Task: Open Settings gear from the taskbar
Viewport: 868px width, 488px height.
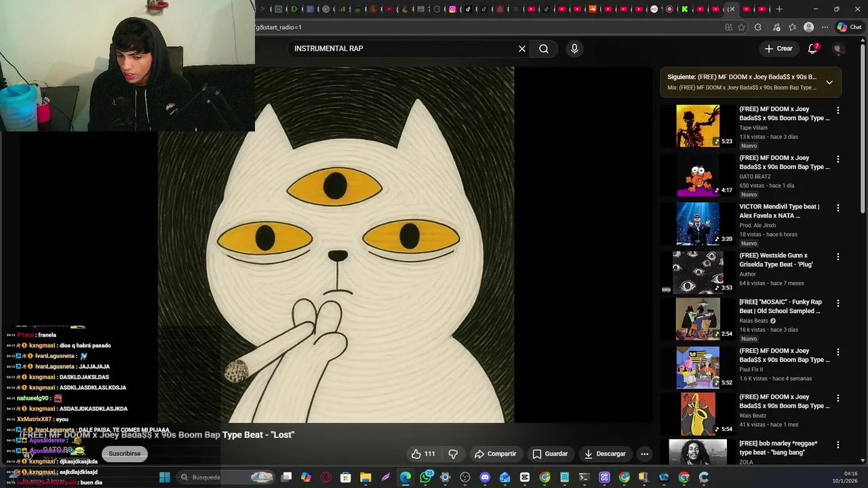Action: tap(445, 477)
